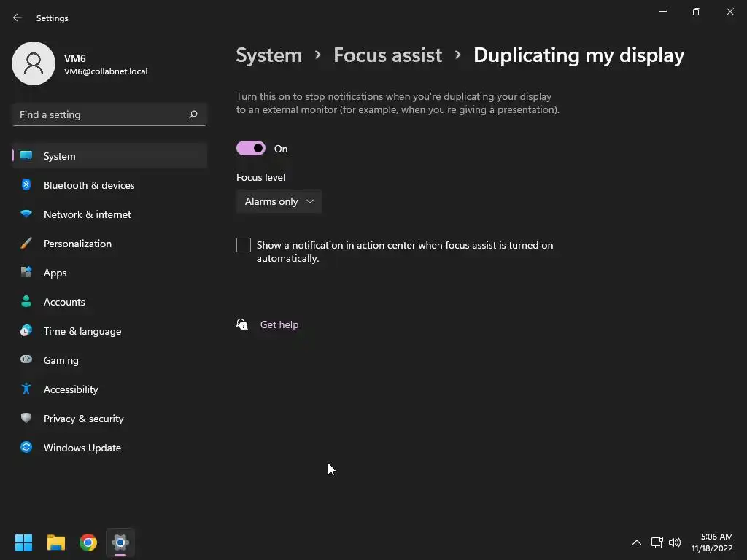The height and width of the screenshot is (560, 747).
Task: Click the Gaming controller icon
Action: click(26, 360)
